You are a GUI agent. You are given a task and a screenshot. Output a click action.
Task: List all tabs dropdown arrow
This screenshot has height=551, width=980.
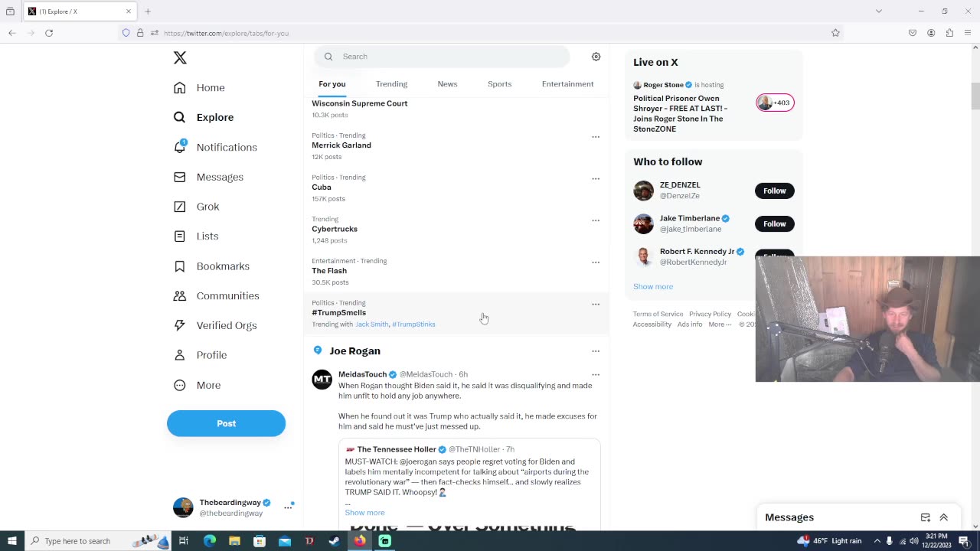pyautogui.click(x=879, y=11)
